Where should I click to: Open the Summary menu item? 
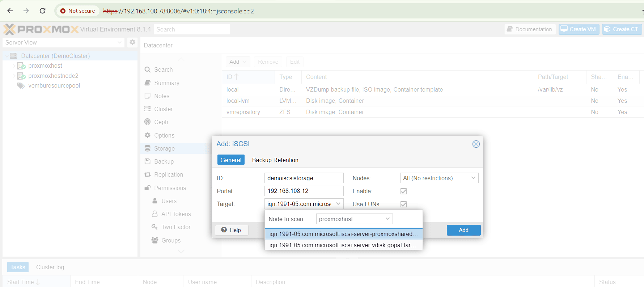point(166,83)
